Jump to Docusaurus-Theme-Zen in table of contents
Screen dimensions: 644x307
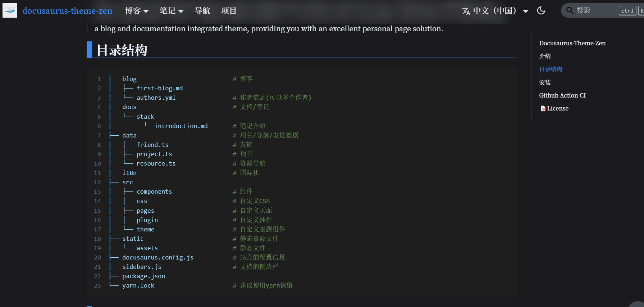[572, 43]
